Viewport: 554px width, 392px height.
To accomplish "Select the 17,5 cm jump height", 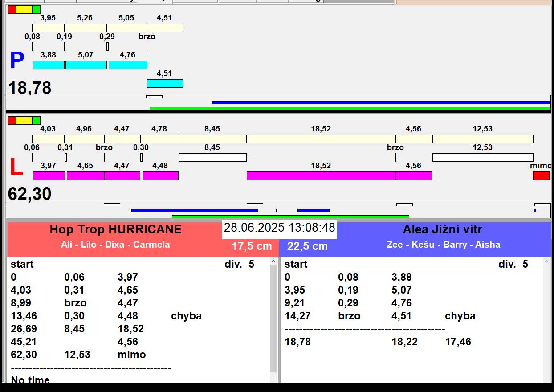I will point(252,246).
